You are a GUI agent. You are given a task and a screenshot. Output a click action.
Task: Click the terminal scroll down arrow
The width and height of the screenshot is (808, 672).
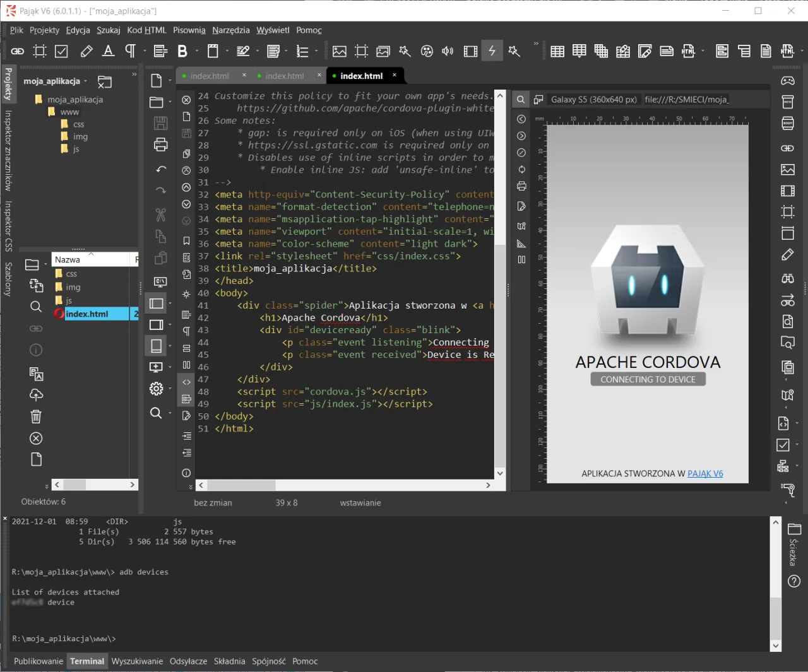776,645
